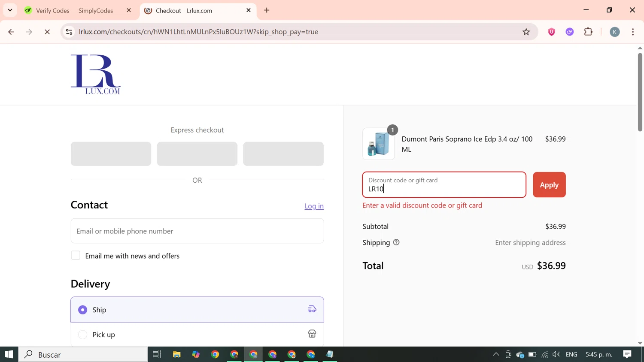Bookmark this page with the star
Image resolution: width=644 pixels, height=362 pixels.
pyautogui.click(x=526, y=32)
